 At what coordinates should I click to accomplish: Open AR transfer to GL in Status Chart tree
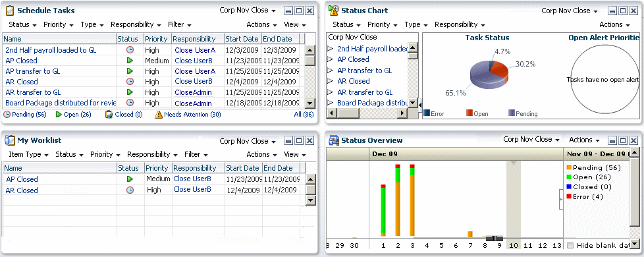click(365, 92)
